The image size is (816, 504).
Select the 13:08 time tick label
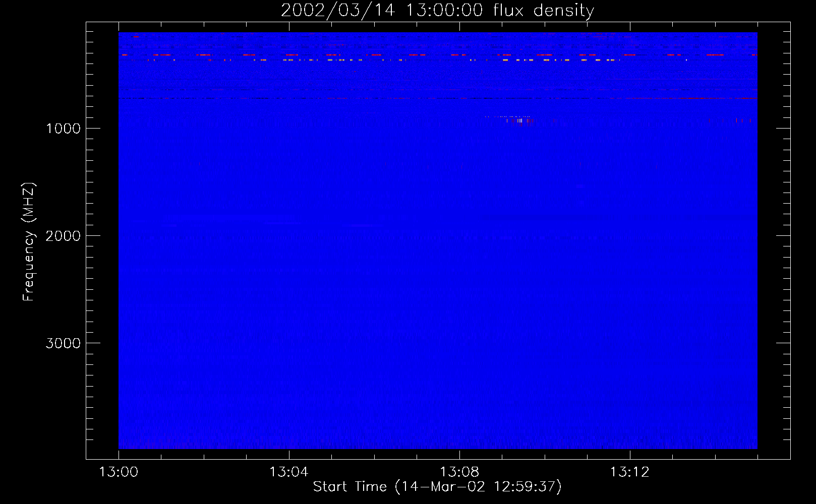pos(459,472)
